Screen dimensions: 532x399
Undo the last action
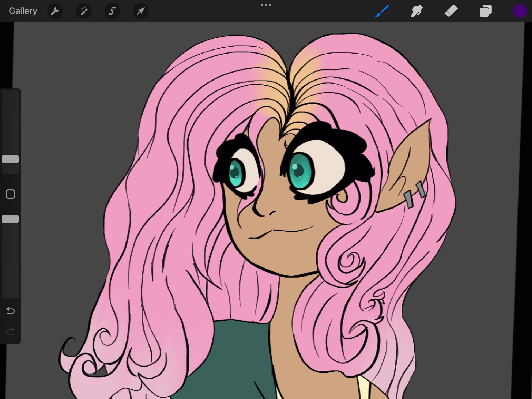pos(10,310)
